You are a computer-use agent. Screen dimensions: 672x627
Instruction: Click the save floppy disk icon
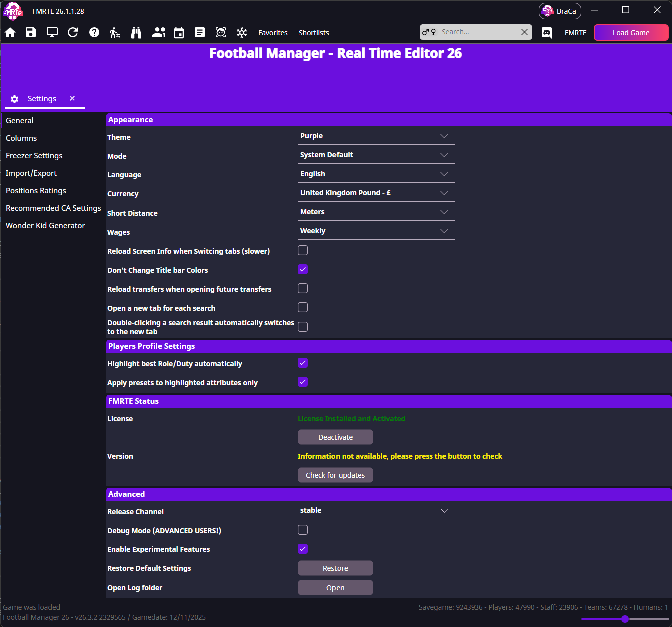point(31,33)
